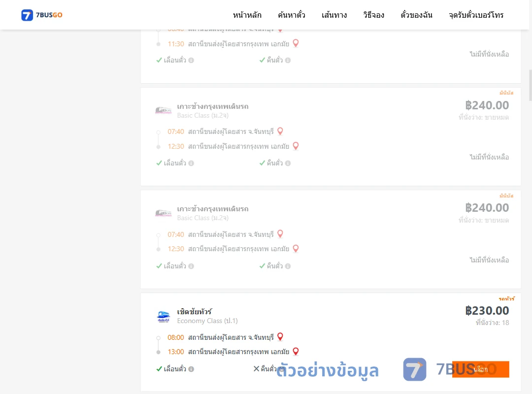Image resolution: width=532 pixels, height=394 pixels.
Task: Click map pin beside 11:30 เอกมัย stop
Action: click(x=296, y=43)
